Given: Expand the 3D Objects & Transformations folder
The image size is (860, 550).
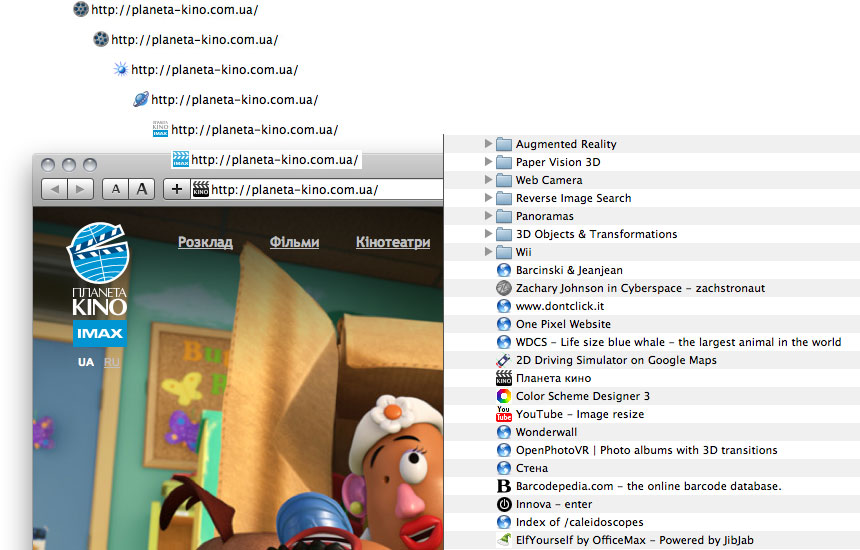Looking at the screenshot, I should (488, 234).
